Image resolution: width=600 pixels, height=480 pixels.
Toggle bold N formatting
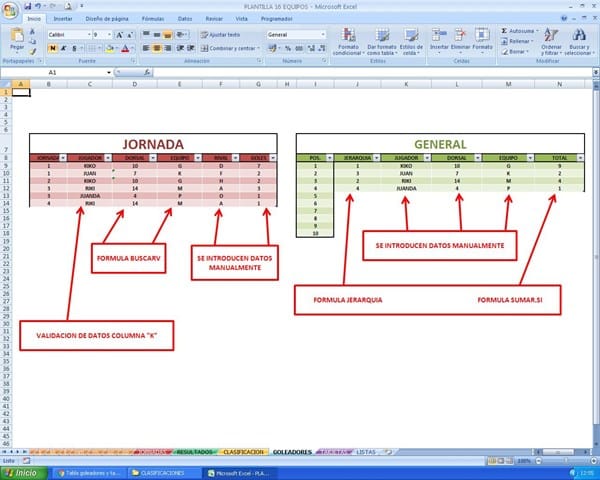[x=53, y=48]
